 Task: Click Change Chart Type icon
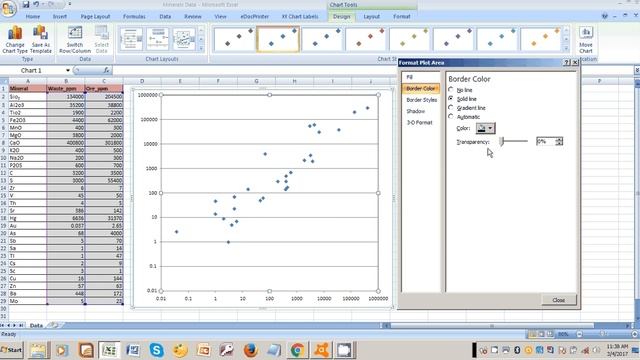coord(15,40)
